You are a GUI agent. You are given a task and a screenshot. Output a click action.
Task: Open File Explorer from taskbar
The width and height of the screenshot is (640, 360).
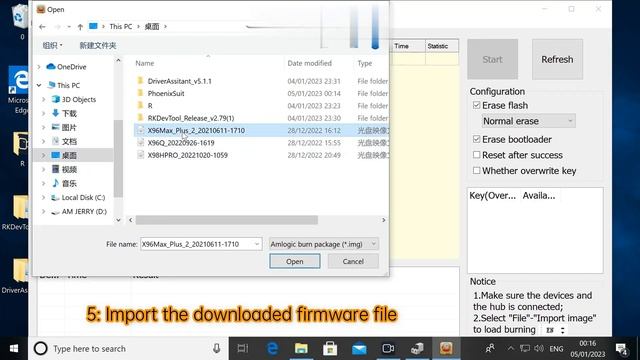tap(301, 349)
